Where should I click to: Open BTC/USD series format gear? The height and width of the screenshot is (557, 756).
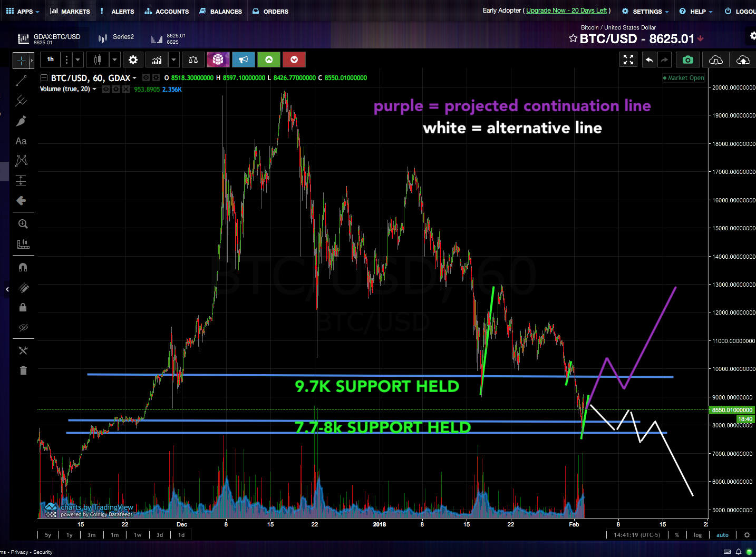(156, 78)
